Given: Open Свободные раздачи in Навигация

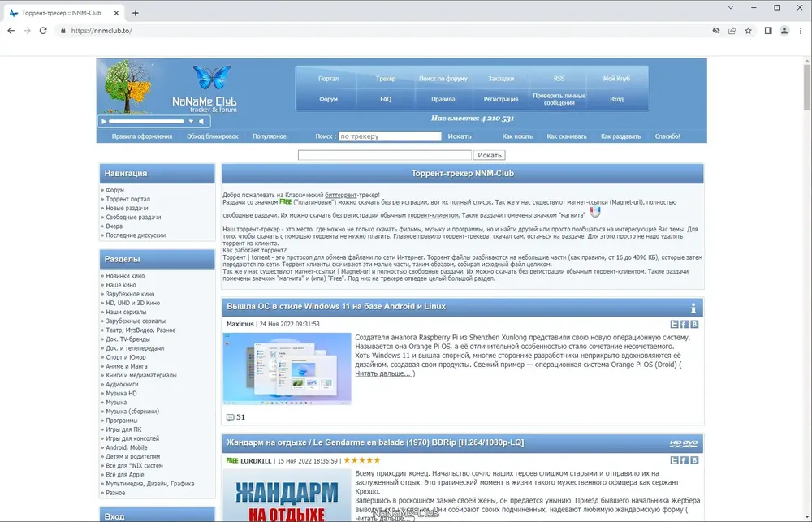Looking at the screenshot, I should click(133, 217).
